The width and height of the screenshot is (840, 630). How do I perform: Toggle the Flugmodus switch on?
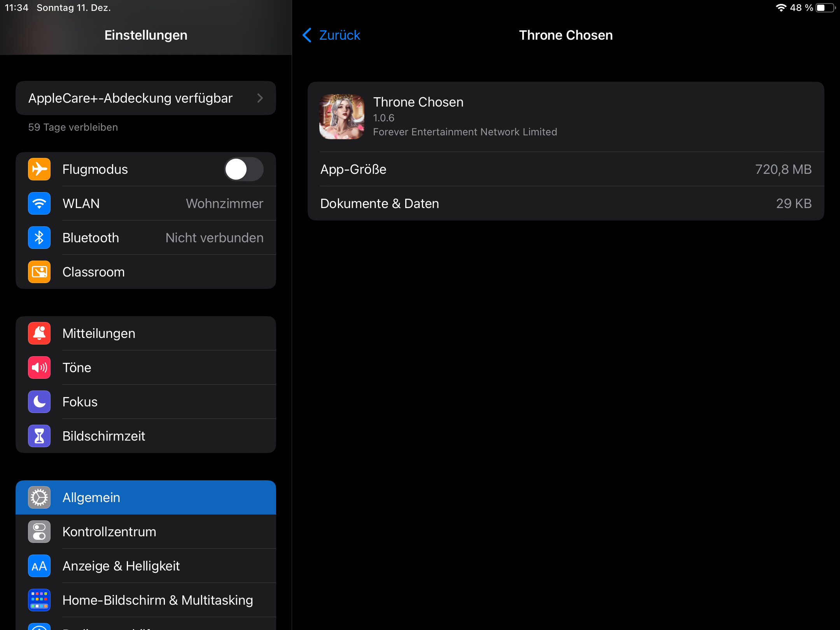coord(244,169)
